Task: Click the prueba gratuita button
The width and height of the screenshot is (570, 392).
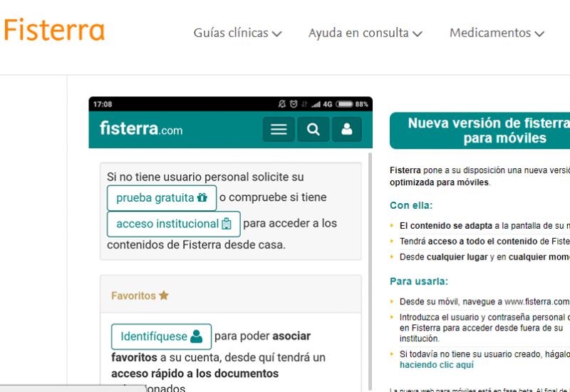Action: pyautogui.click(x=162, y=198)
